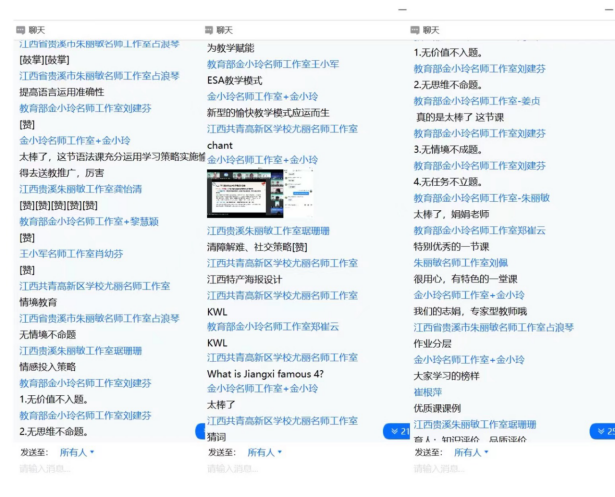Viewport: 615px width, 497px height.
Task: Open 所有人 recipient dropdown in left panel
Action: 76,452
